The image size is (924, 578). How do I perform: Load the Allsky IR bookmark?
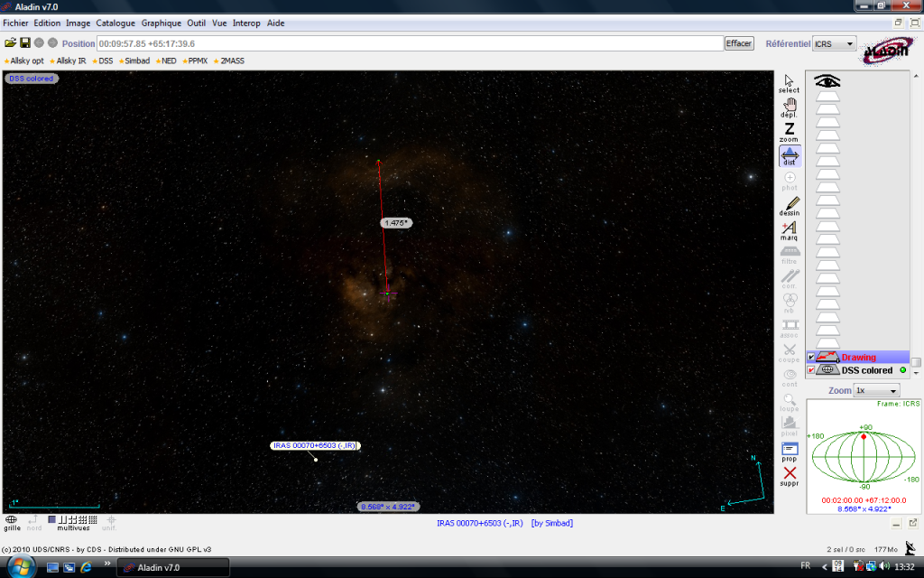click(68, 61)
